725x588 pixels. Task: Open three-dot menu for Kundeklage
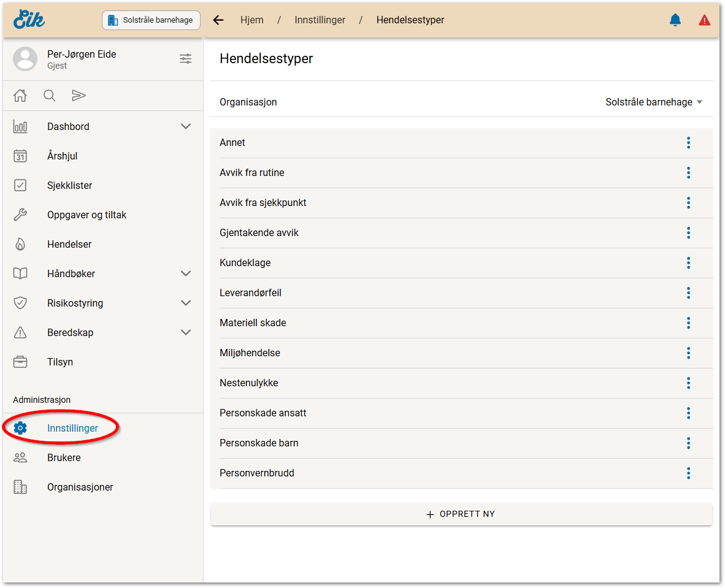[x=688, y=263]
